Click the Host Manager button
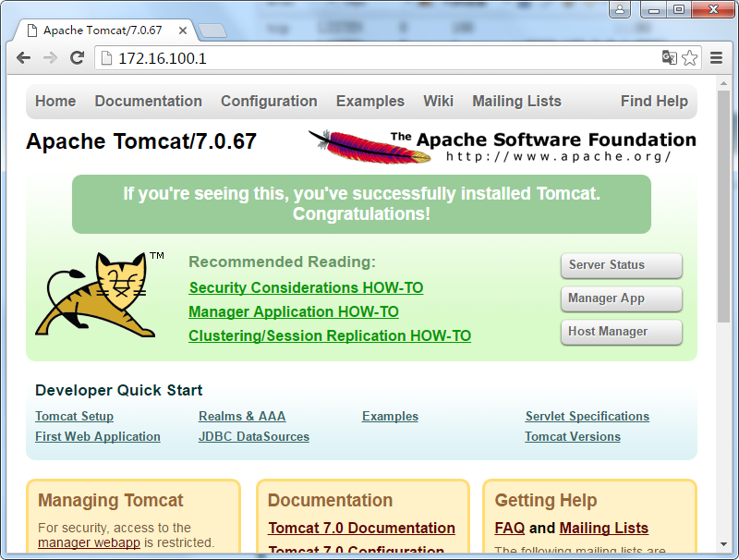This screenshot has width=739, height=560. (x=621, y=333)
